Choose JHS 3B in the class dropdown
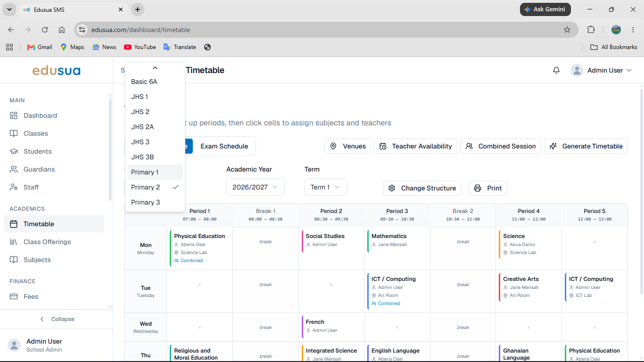644x362 pixels. 155,157
